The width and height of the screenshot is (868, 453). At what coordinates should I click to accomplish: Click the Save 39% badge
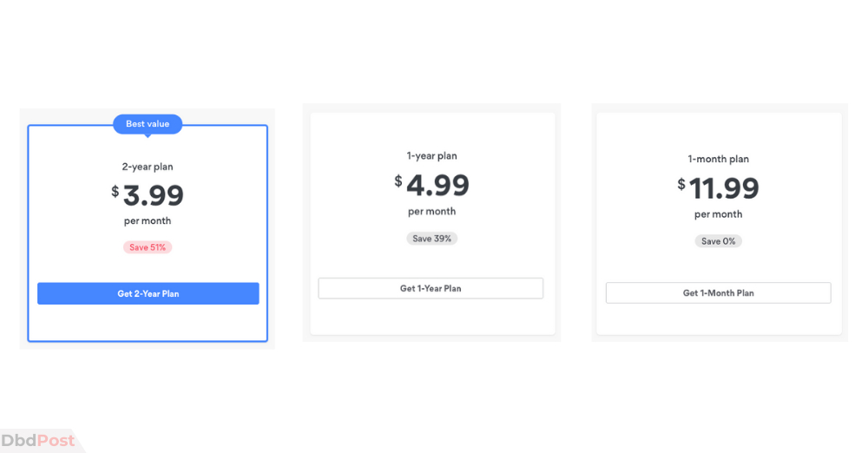tap(431, 239)
